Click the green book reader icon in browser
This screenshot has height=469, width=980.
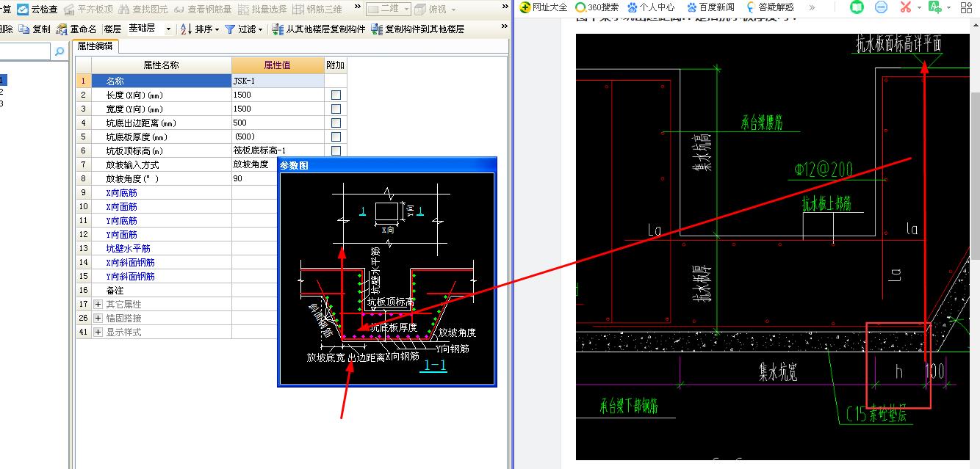pos(857,7)
